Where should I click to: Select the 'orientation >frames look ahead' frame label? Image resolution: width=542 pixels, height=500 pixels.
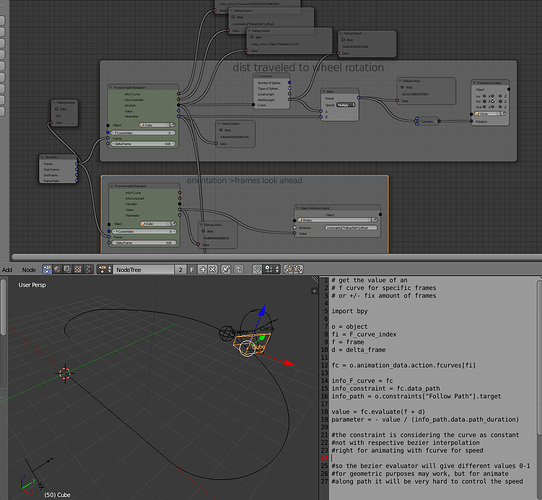(244, 180)
